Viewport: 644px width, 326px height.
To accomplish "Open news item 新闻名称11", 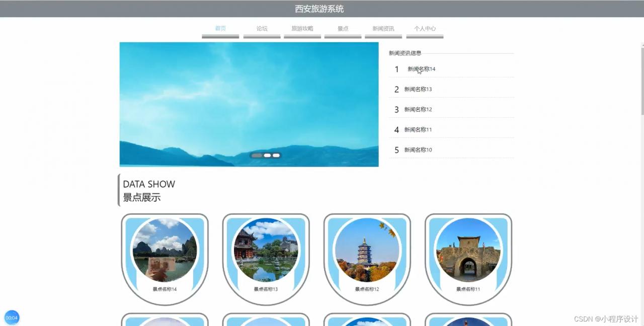I will pyautogui.click(x=417, y=129).
